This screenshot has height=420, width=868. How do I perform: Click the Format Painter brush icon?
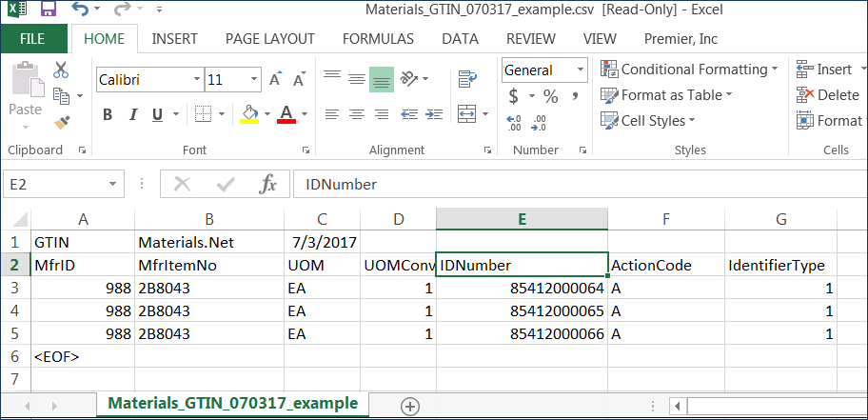click(62, 123)
